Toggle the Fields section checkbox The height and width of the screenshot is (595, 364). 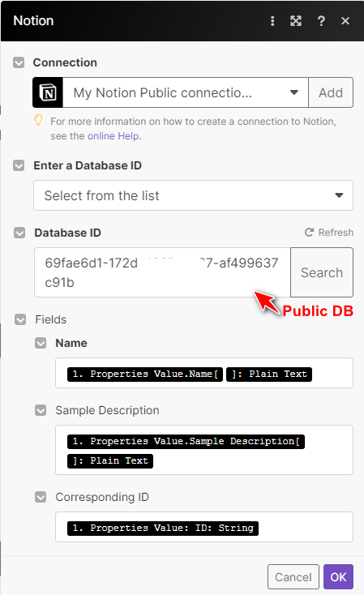(20, 319)
